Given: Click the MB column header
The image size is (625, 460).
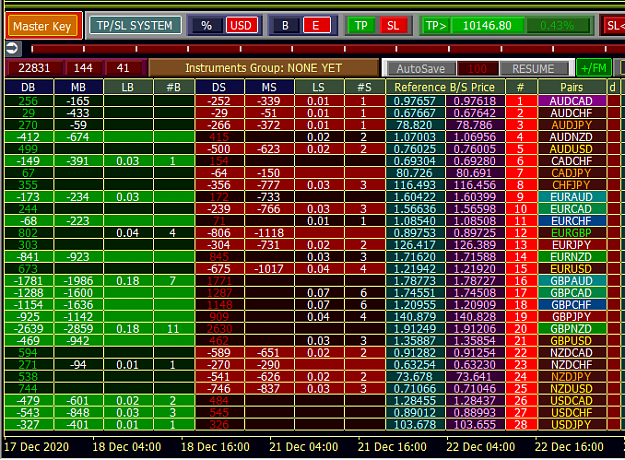Looking at the screenshot, I should click(79, 87).
